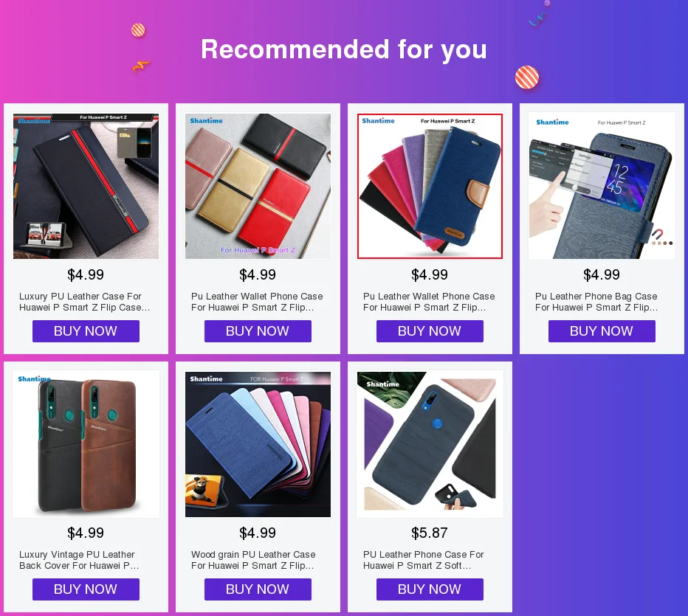
Task: Click BUY NOW for the gold wallet case
Action: pyautogui.click(x=258, y=331)
